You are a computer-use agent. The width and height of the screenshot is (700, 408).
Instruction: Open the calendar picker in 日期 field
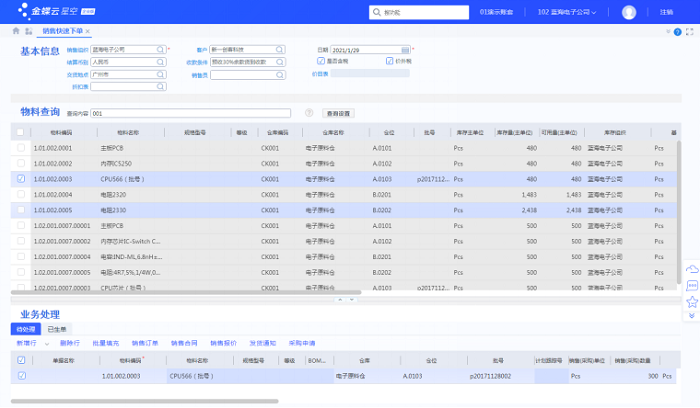pyautogui.click(x=407, y=49)
